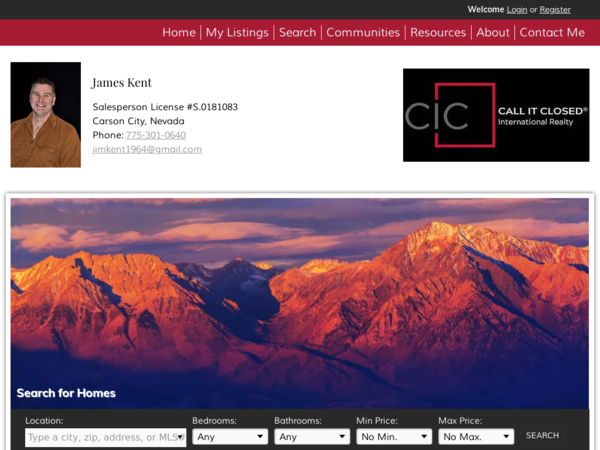Call phone number 775-301-0640 link
The image size is (600, 450).
(156, 135)
